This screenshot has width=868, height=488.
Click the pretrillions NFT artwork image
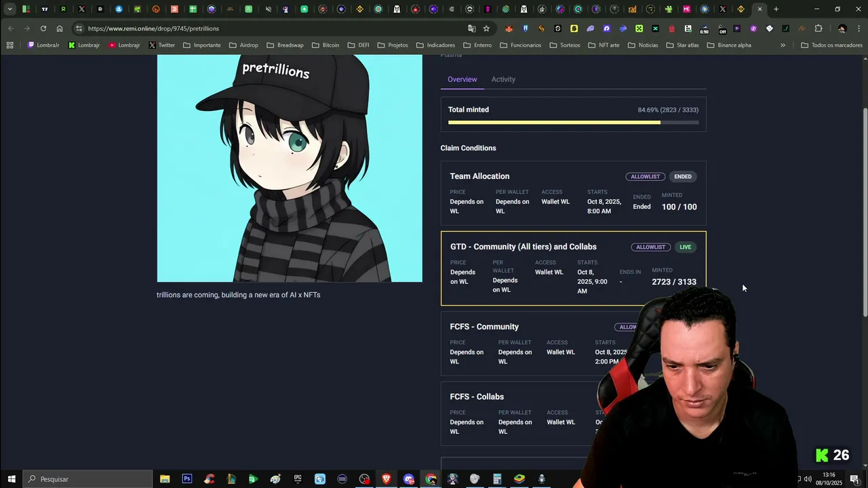290,168
